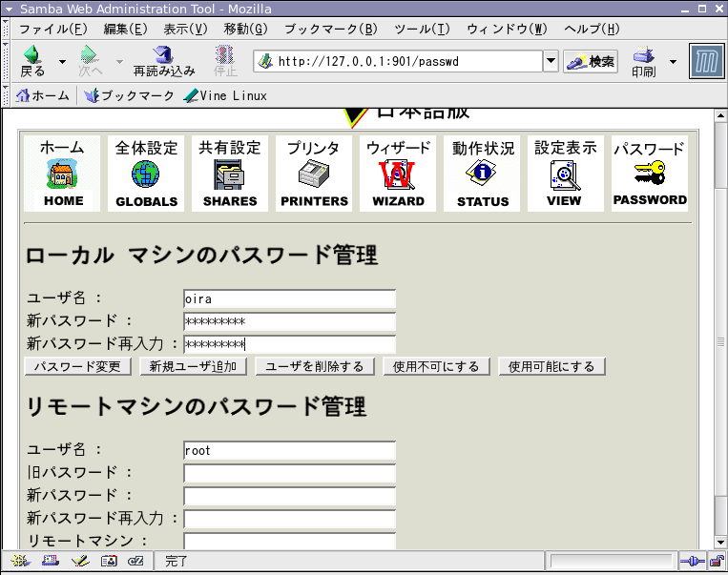Focus the remote 旧パスワード field
Screen dimensions: 728x575
coord(290,473)
